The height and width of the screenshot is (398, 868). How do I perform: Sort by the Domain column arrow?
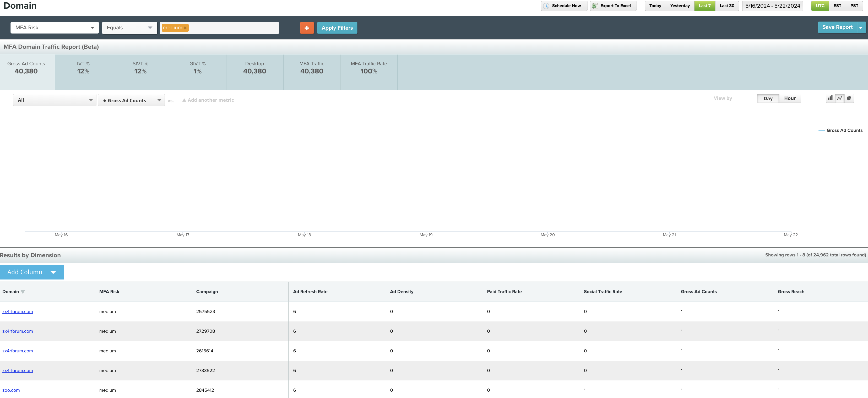[23, 292]
